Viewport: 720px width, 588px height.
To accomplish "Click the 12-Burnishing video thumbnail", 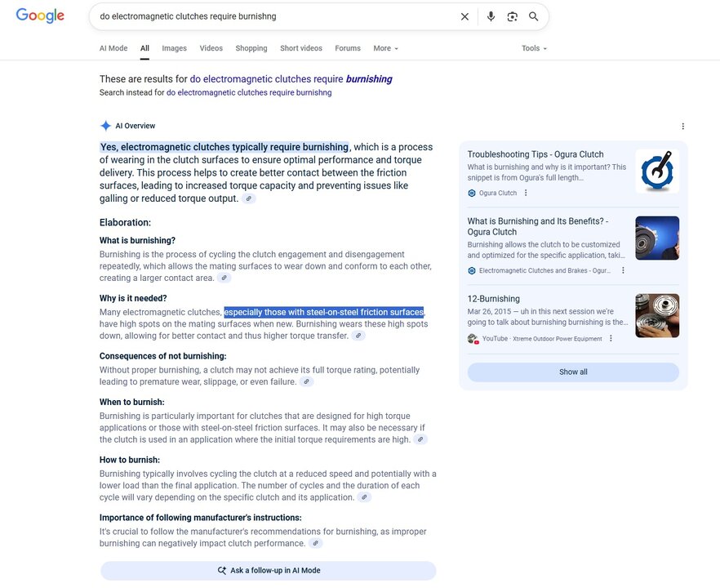I will [x=656, y=315].
